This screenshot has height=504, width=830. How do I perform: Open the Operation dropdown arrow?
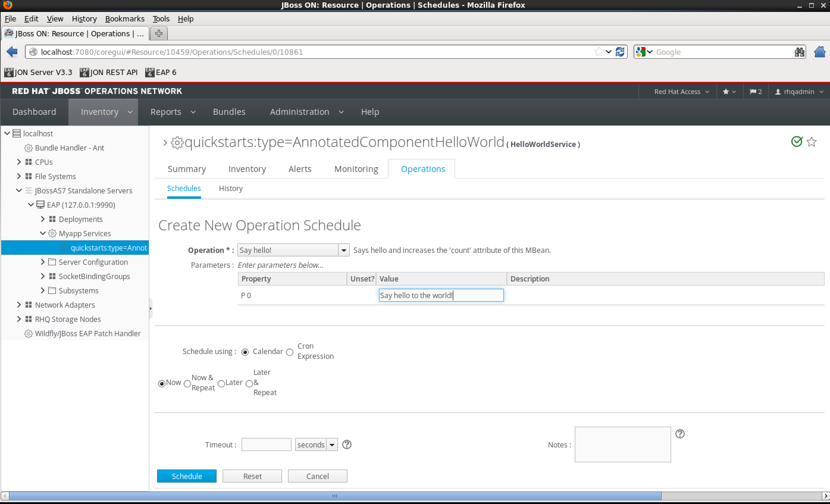point(344,250)
